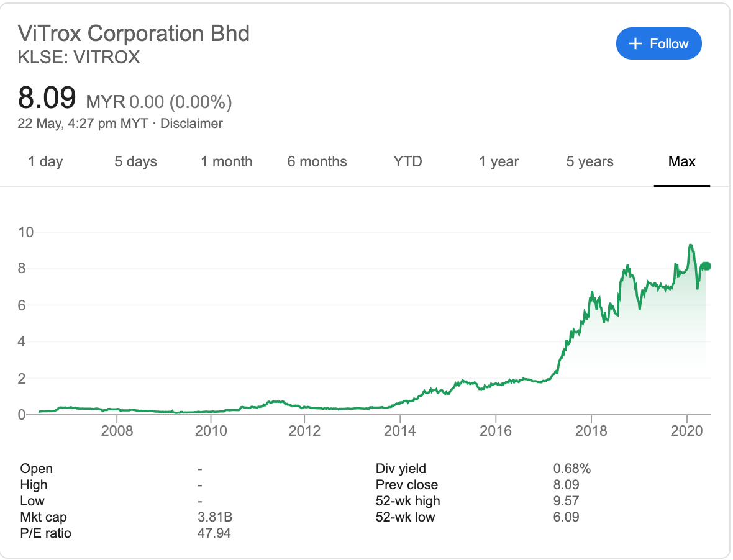
Task: Click the 9.57 52-week high value
Action: [565, 500]
